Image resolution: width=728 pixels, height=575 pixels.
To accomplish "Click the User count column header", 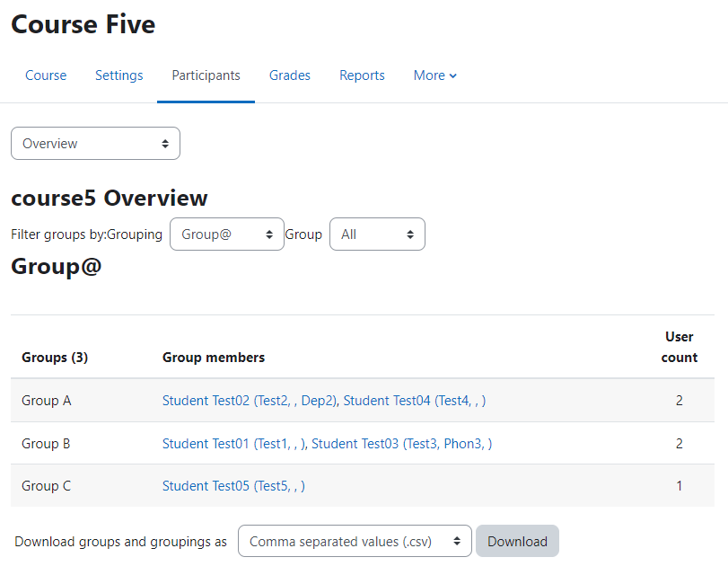I will [680, 347].
